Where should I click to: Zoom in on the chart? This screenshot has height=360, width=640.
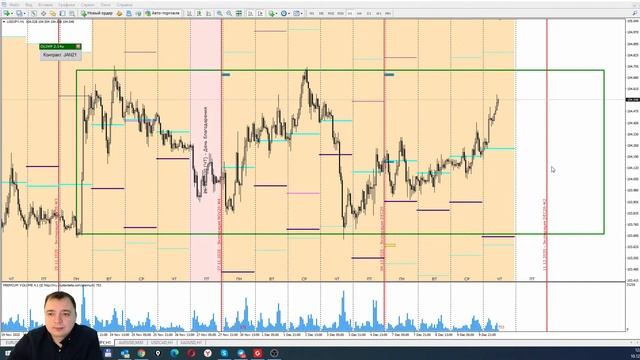[220, 13]
